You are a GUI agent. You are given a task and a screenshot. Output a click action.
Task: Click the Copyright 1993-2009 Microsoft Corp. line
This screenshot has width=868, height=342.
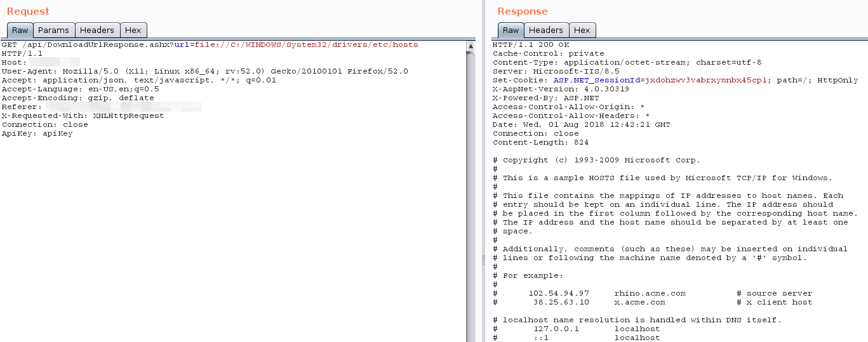coord(596,161)
